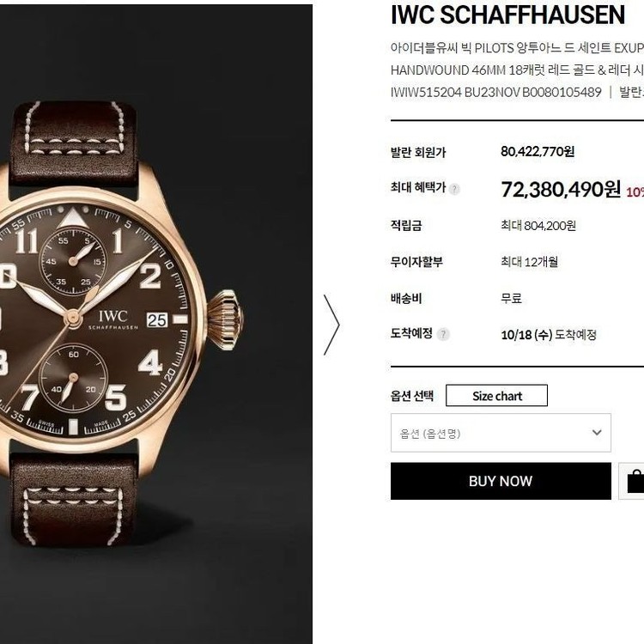Click the 최대 804,200원 points value

(x=538, y=226)
